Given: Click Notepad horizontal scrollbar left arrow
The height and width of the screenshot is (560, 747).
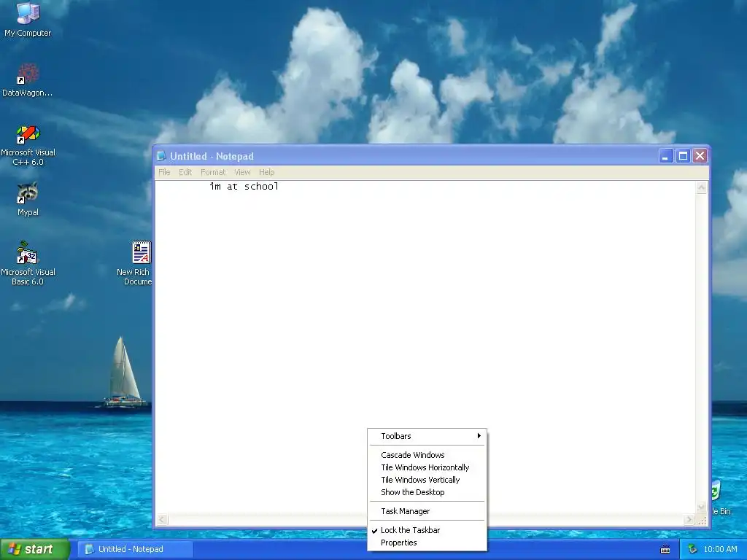Looking at the screenshot, I should [x=162, y=519].
